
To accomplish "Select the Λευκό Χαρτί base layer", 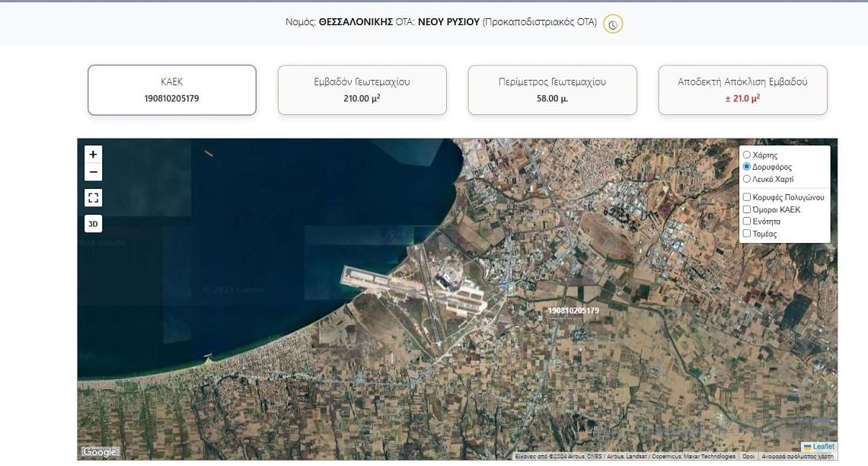I will pos(747,179).
